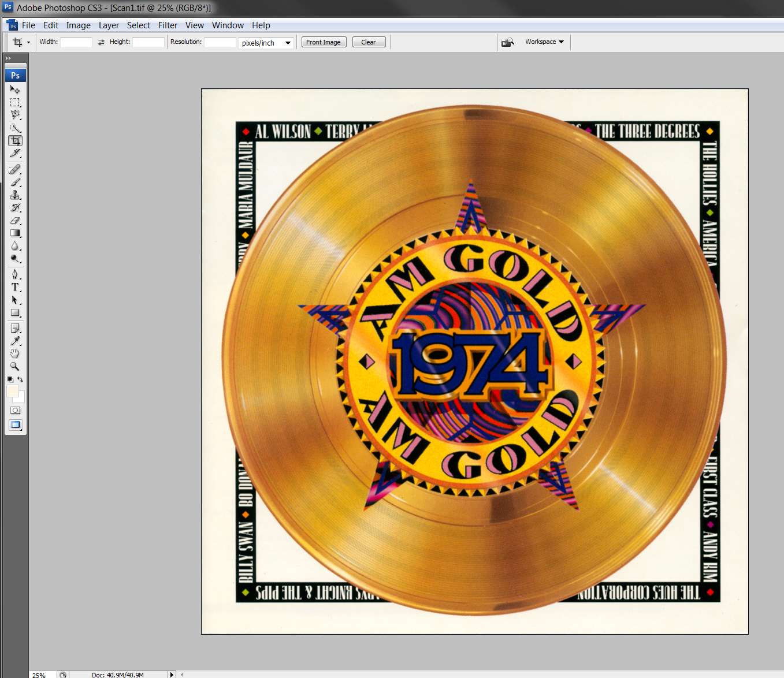Toggle Quick Mask mode

point(15,411)
